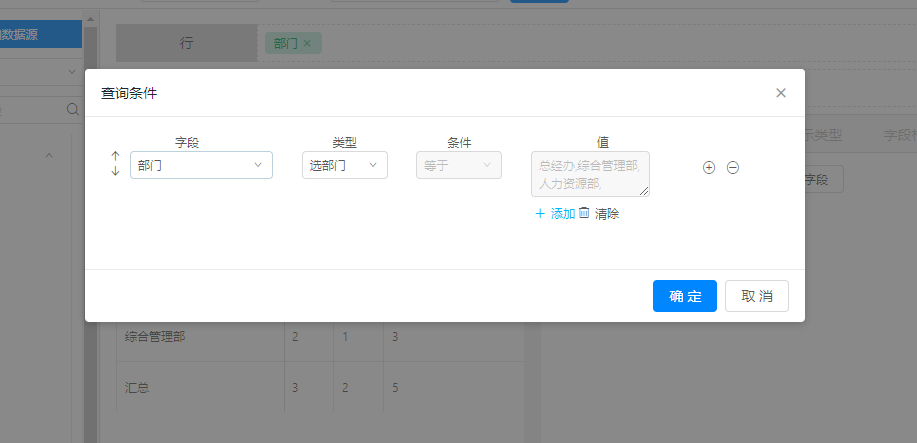The image size is (917, 443).
Task: Click the disabled 等于 condition dropdown
Action: click(x=458, y=165)
